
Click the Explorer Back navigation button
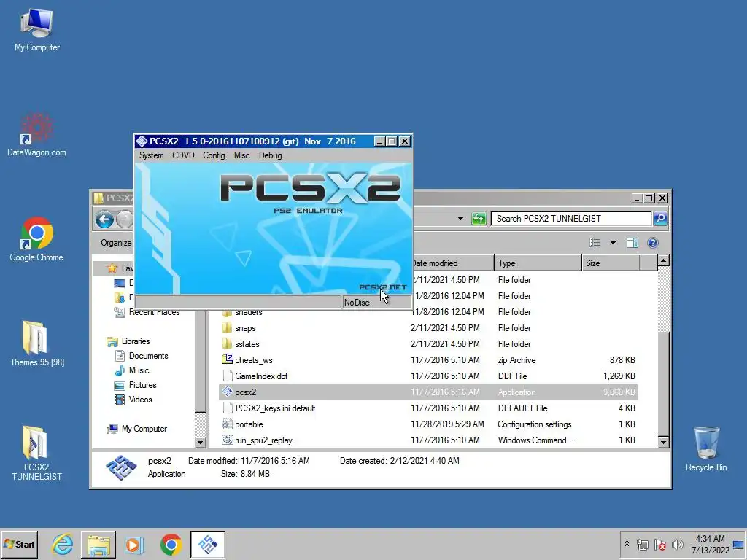click(104, 219)
